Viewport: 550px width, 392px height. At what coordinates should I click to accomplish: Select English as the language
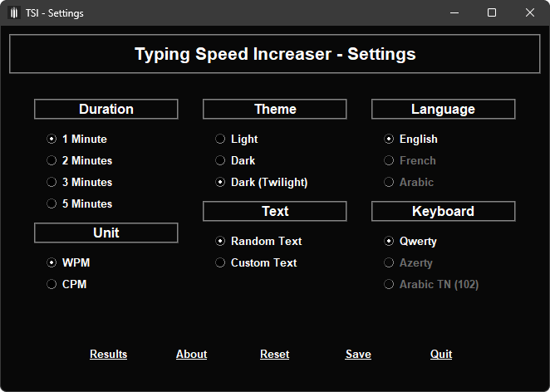[x=389, y=140]
